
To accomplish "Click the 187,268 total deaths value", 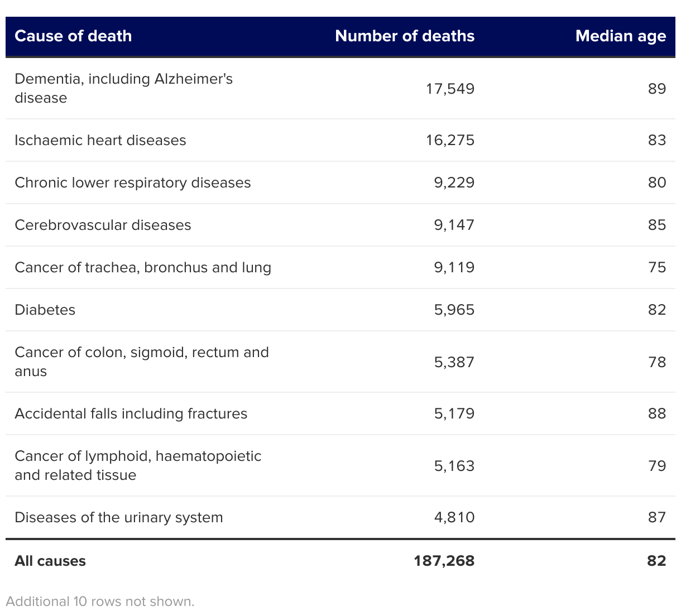I will [444, 561].
